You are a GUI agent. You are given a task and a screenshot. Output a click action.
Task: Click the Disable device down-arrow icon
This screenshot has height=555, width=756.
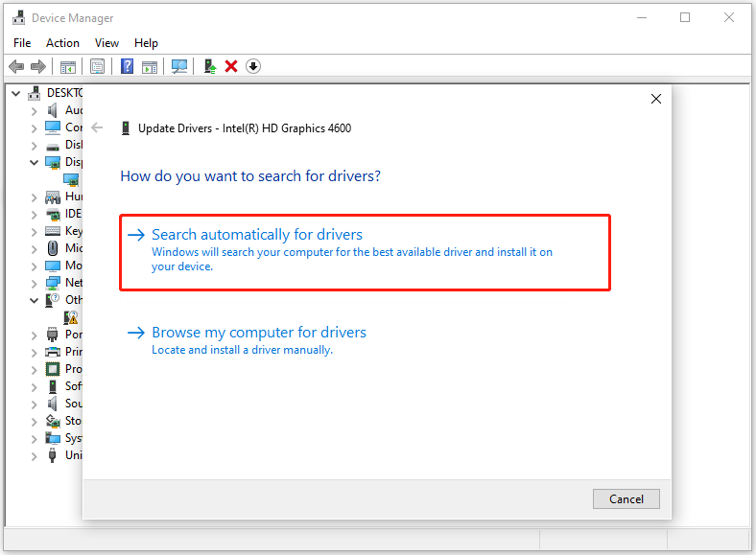[x=253, y=66]
